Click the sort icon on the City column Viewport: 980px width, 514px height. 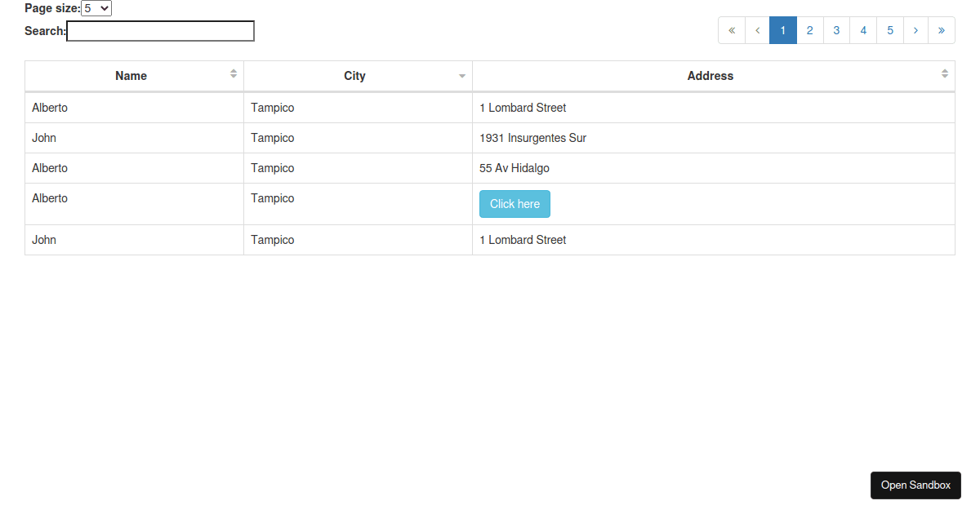pyautogui.click(x=462, y=75)
